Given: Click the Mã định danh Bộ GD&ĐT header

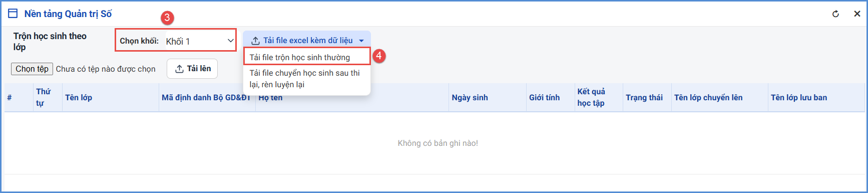Looking at the screenshot, I should [x=207, y=98].
